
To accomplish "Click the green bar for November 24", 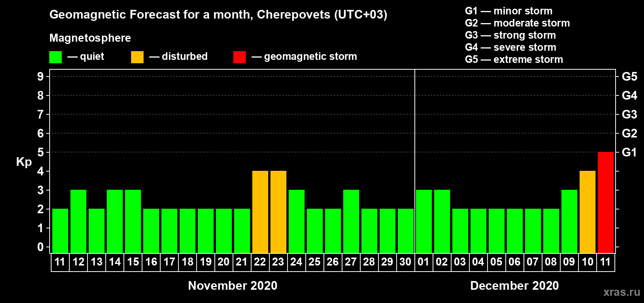I will (x=296, y=221).
